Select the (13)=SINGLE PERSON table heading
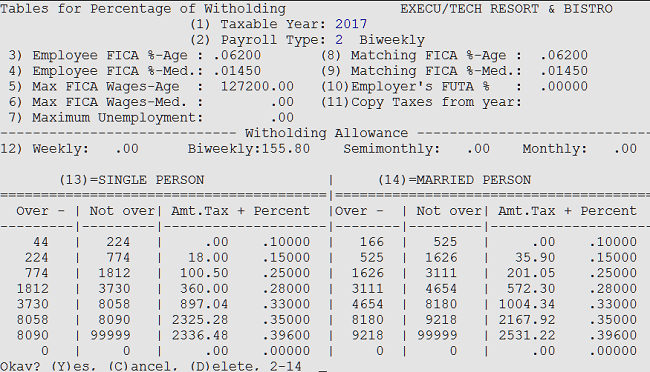 [x=131, y=180]
